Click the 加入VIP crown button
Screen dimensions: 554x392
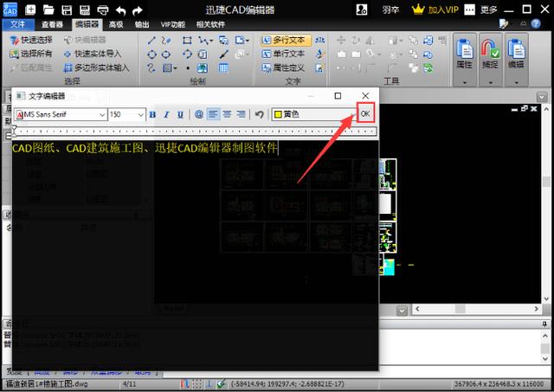click(x=435, y=10)
